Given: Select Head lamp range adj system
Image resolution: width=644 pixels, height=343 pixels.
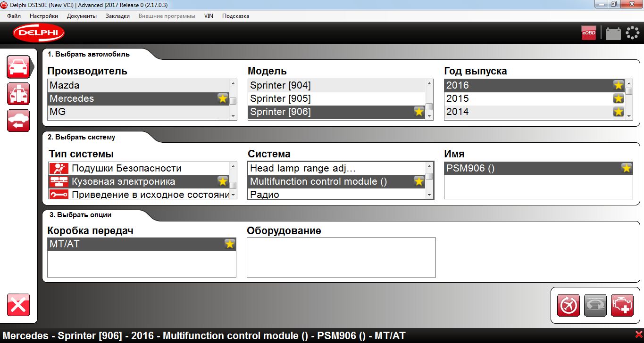Looking at the screenshot, I should 337,168.
